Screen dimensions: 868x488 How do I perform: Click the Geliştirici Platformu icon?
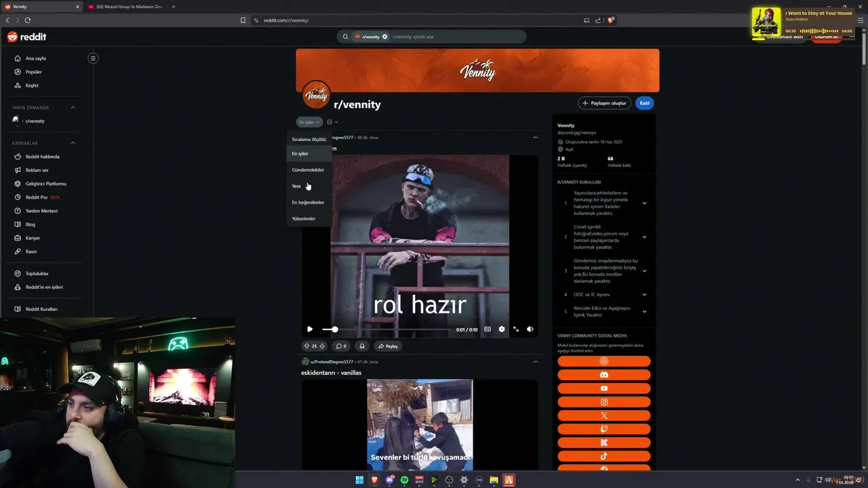tap(18, 184)
